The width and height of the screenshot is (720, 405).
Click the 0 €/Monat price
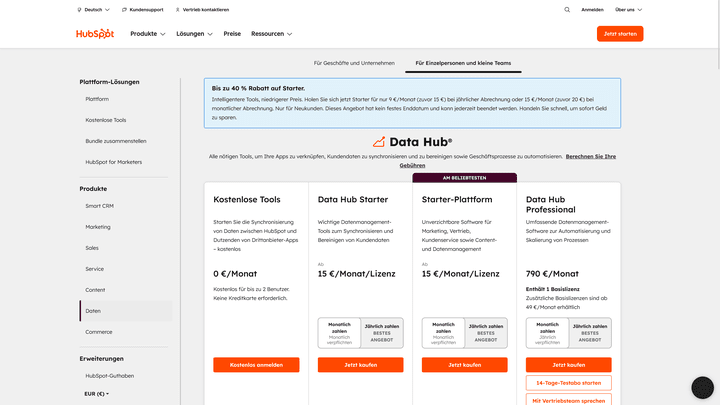click(x=235, y=274)
